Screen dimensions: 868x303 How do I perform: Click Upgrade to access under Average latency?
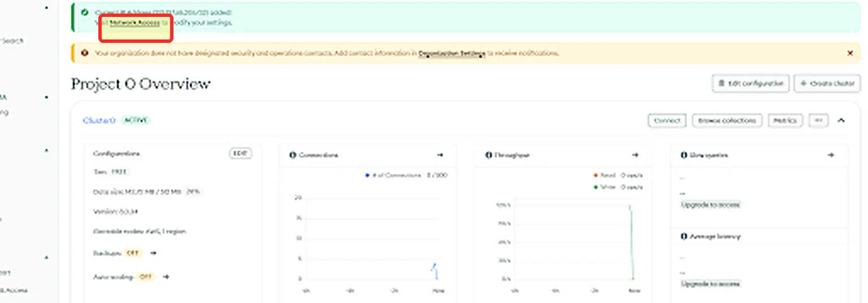pos(710,284)
